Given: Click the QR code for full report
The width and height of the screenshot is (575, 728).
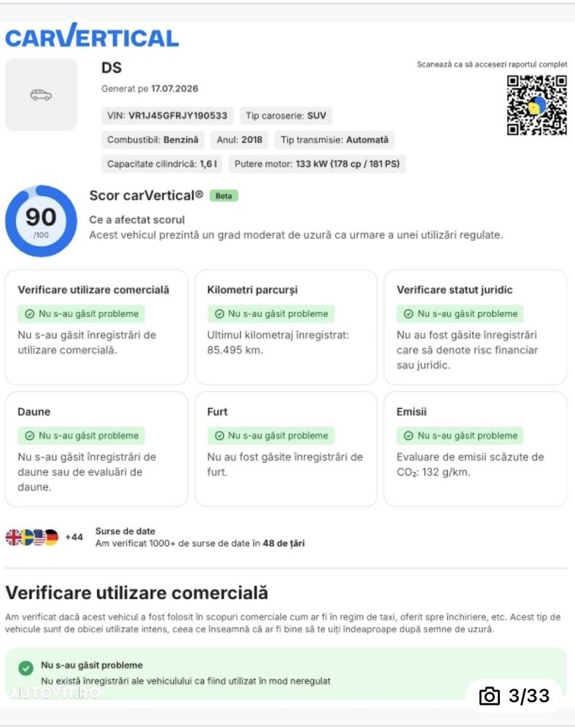Looking at the screenshot, I should (x=536, y=106).
